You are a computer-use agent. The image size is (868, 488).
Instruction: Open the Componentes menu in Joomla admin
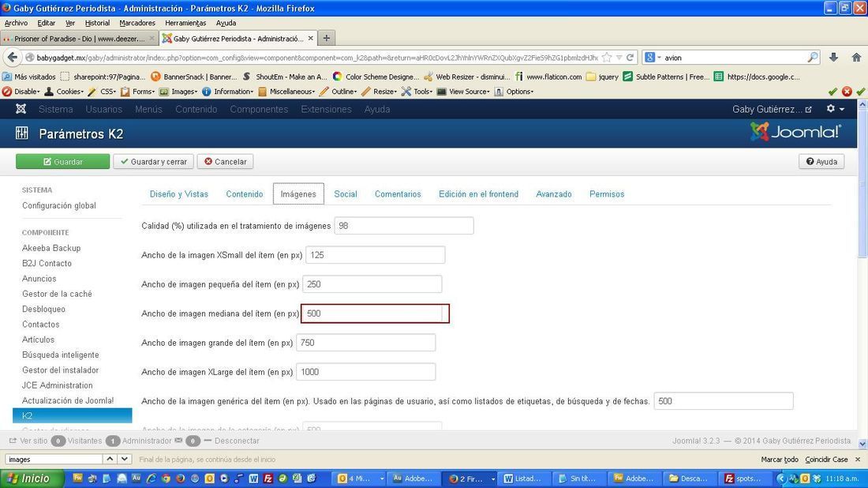[259, 109]
